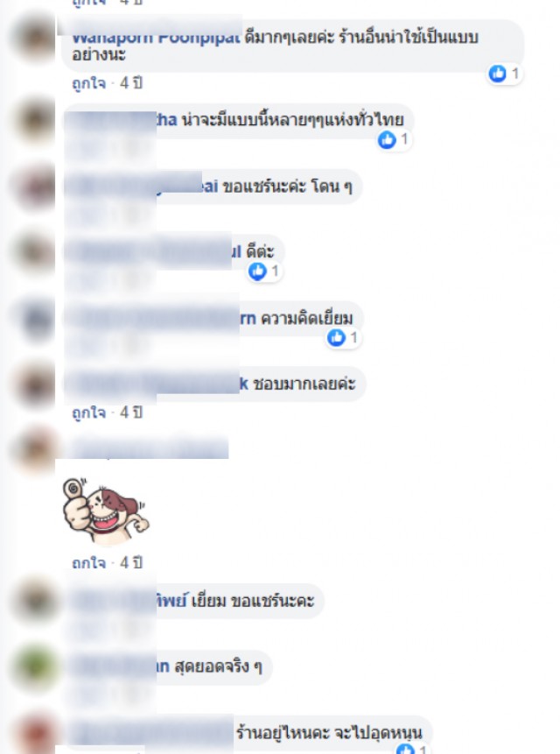Open '4 ปี' timestamp under 'ชอบมากเลยค่ะ'

[131, 412]
